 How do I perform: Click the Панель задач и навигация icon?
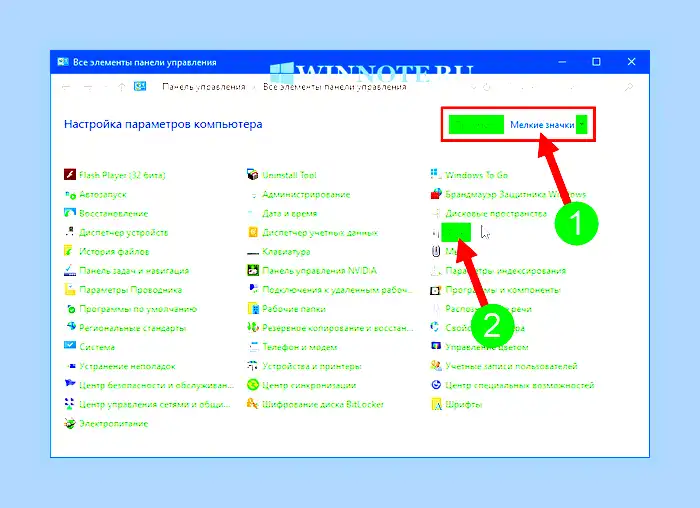pos(70,271)
